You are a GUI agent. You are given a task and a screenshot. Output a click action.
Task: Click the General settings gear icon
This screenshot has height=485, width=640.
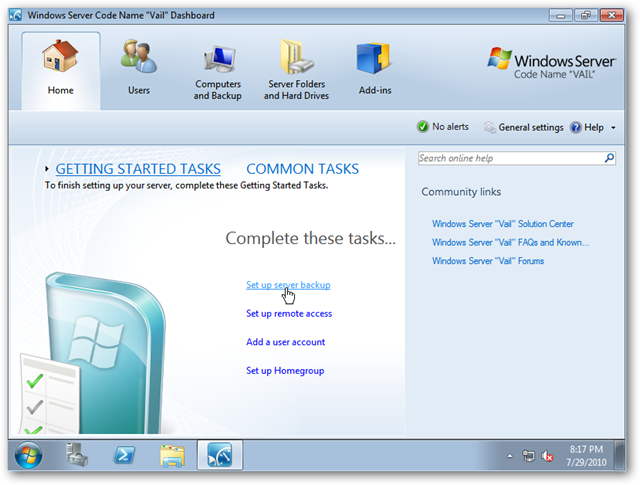489,127
